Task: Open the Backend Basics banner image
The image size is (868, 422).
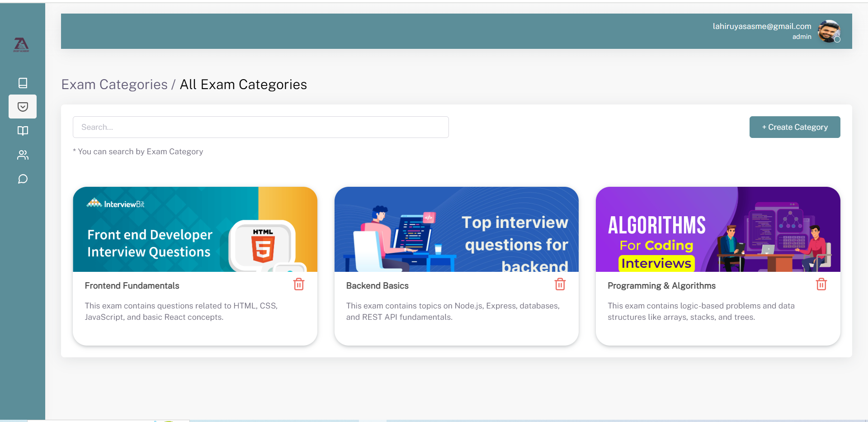Action: [x=456, y=229]
